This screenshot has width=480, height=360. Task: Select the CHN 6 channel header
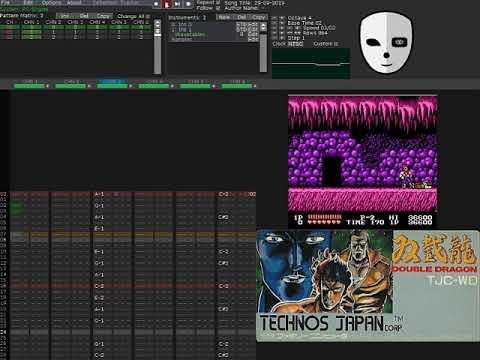(x=237, y=81)
